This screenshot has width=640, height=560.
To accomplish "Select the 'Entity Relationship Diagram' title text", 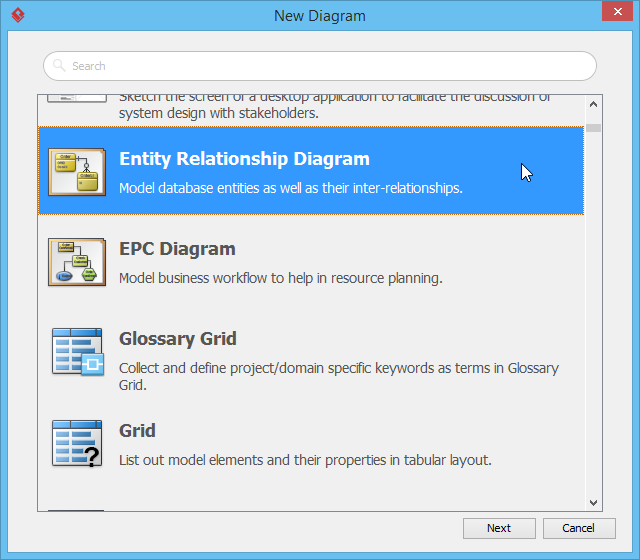I will tap(244, 159).
